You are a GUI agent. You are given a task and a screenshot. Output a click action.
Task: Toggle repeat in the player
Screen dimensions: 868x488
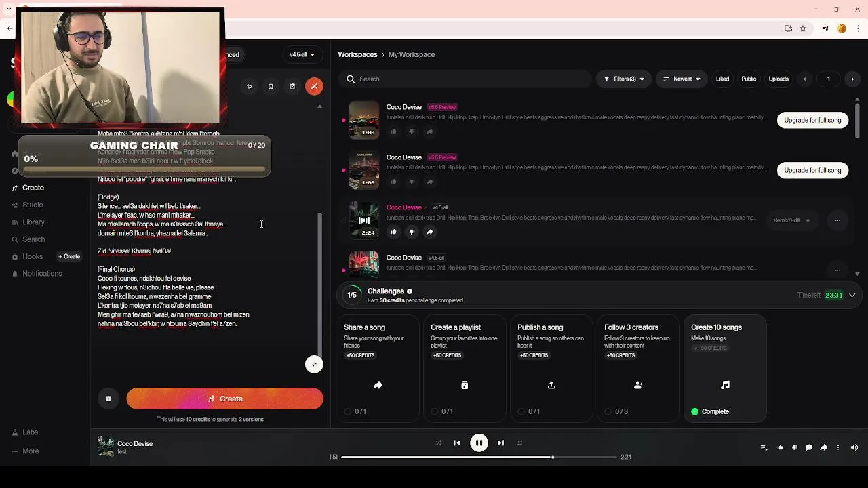[x=519, y=443]
